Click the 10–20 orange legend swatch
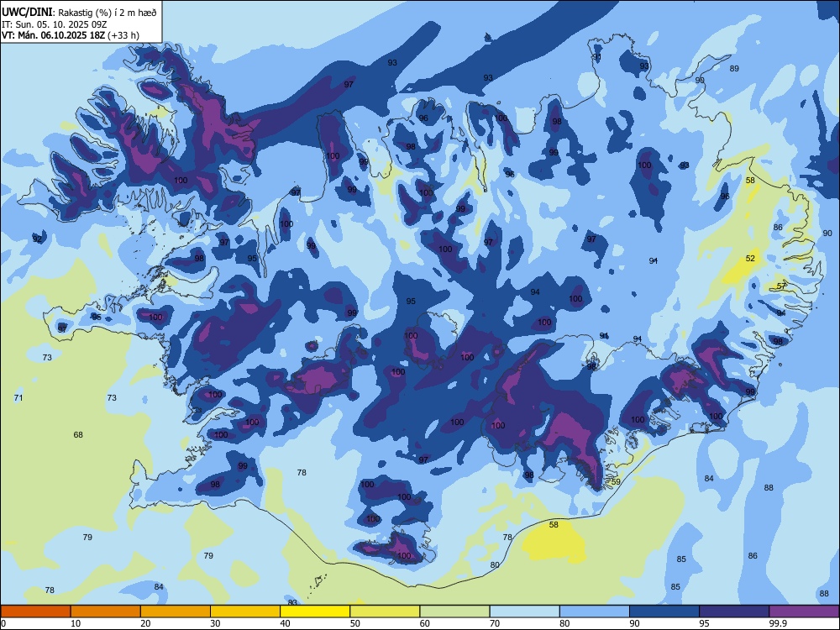Screen dimensions: 840x630 pyautogui.click(x=106, y=612)
